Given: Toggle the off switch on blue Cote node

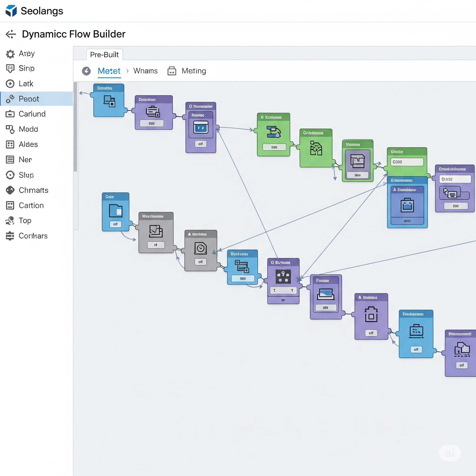Looking at the screenshot, I should pyautogui.click(x=116, y=224).
